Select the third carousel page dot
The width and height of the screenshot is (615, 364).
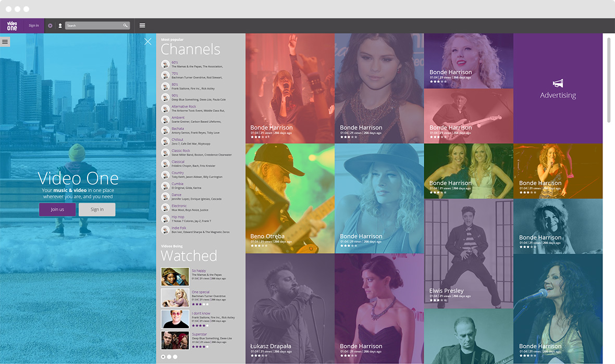175,357
